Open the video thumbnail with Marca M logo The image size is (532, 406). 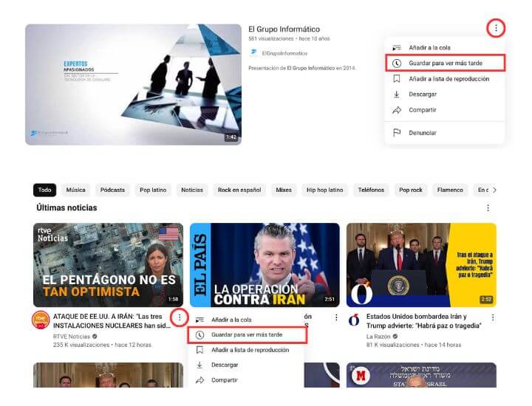[421, 375]
